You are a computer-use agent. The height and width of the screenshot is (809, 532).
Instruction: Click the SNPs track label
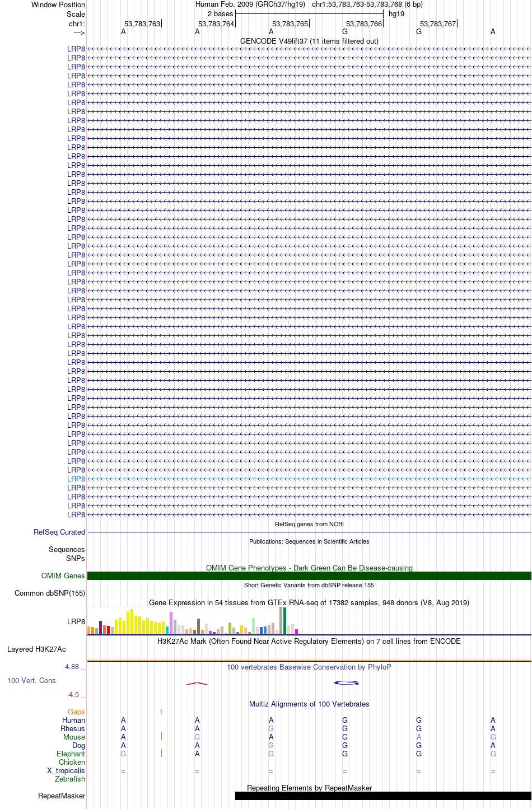pos(76,558)
